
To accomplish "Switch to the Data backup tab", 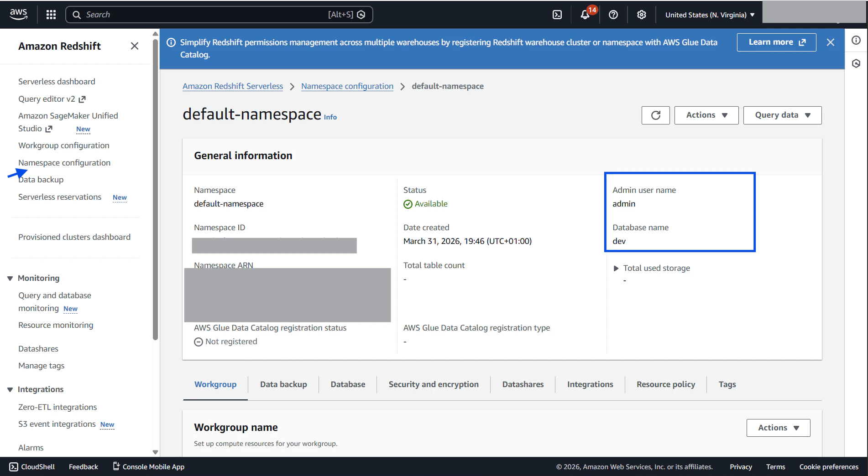I will click(283, 384).
